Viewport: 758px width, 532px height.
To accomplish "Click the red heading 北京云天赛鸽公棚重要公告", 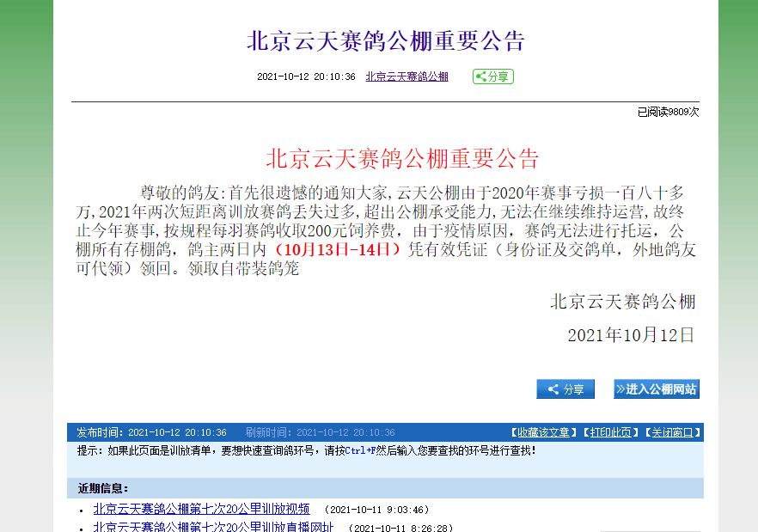I will tap(402, 159).
